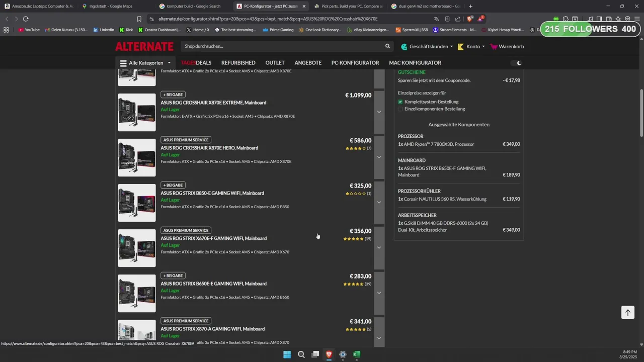Expand the ROG Strix X870-A Gaming WiFi details

[379, 333]
